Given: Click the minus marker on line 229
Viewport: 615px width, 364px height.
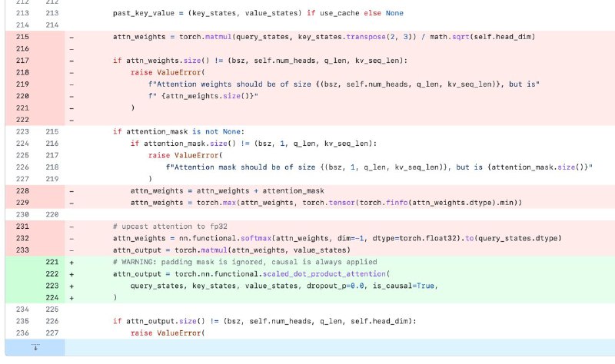Looking at the screenshot, I should tap(71, 203).
